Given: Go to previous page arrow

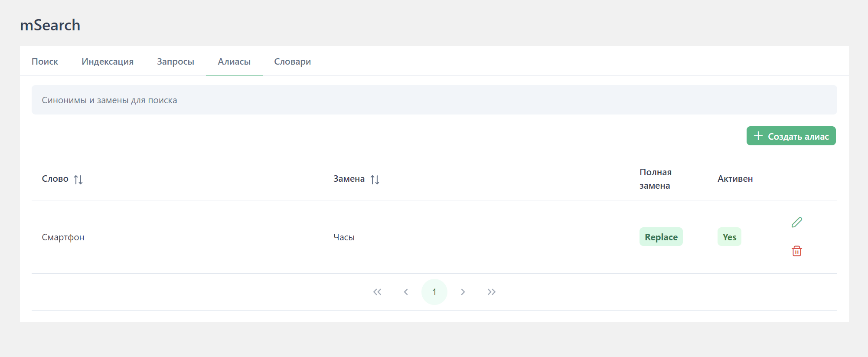Looking at the screenshot, I should point(406,292).
